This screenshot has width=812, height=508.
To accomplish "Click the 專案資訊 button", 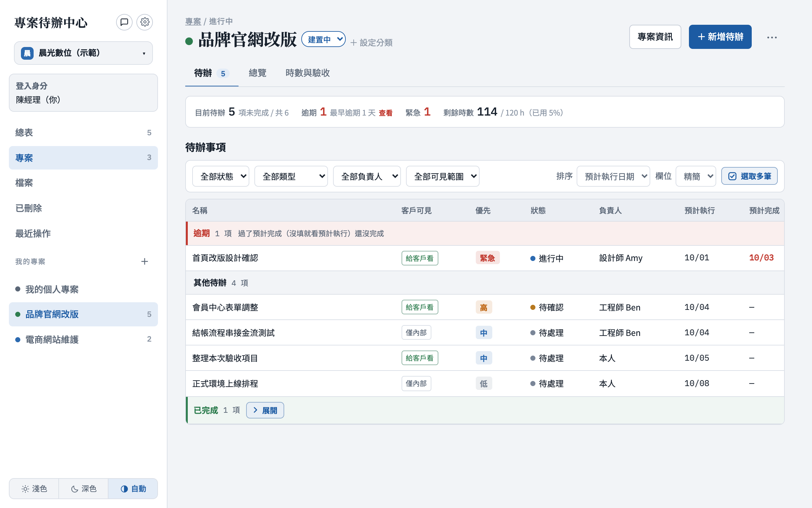I will coord(655,37).
